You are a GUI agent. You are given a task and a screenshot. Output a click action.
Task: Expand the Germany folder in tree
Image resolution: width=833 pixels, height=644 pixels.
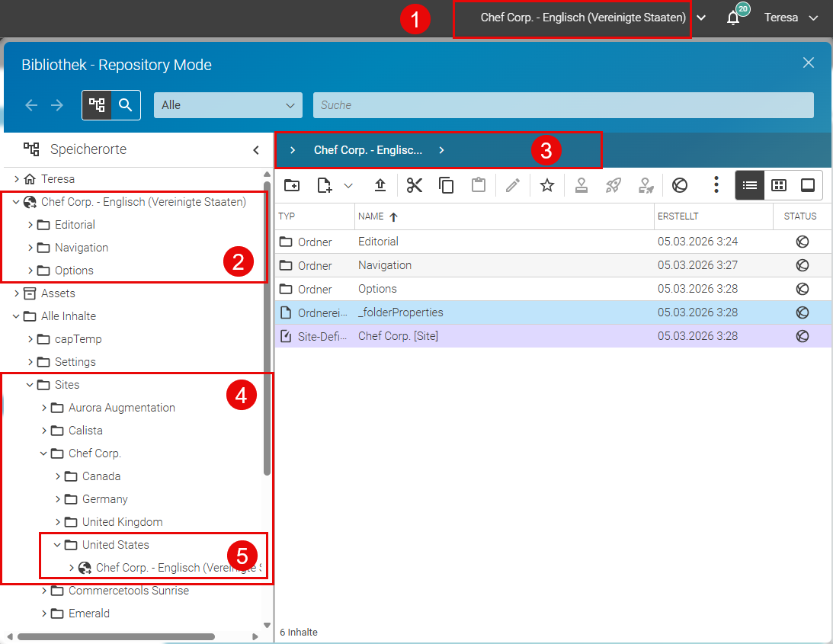click(x=58, y=499)
